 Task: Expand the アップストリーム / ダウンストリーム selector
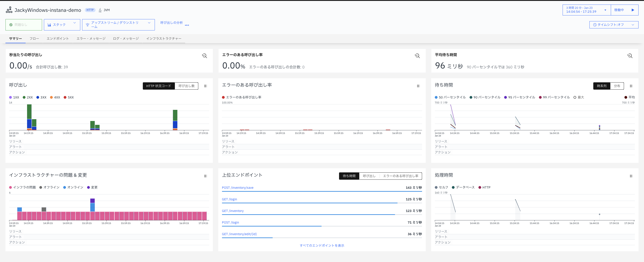click(x=149, y=25)
